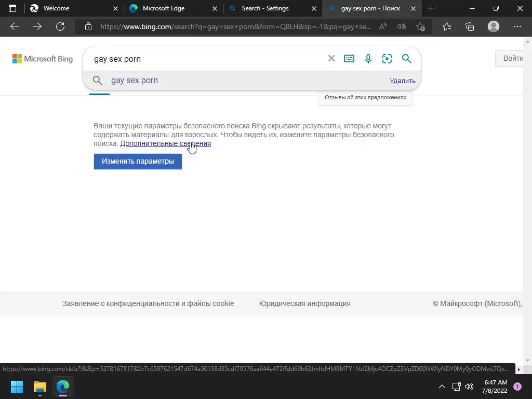Screen dimensions: 532x399
Task: Open the volume tray icon
Action: tap(469, 387)
